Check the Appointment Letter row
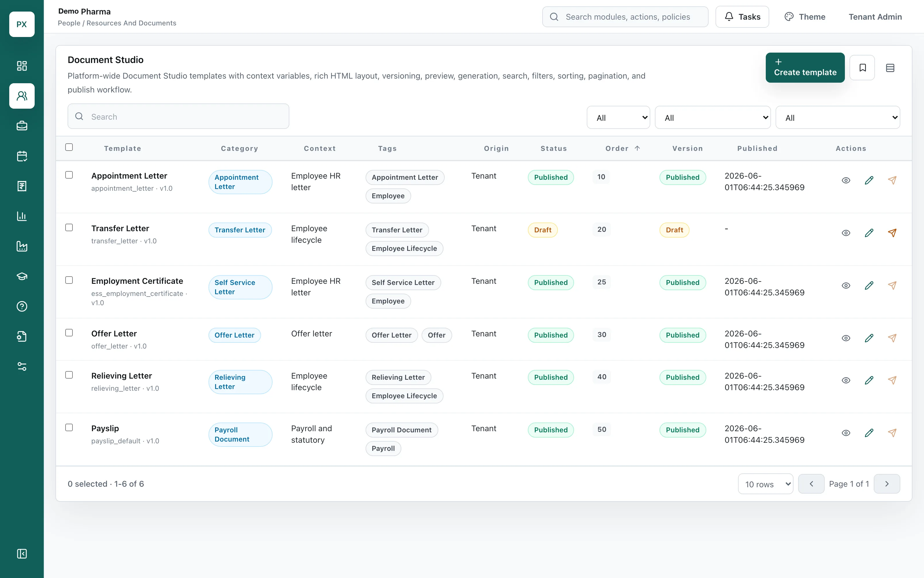The height and width of the screenshot is (578, 924). tap(69, 175)
